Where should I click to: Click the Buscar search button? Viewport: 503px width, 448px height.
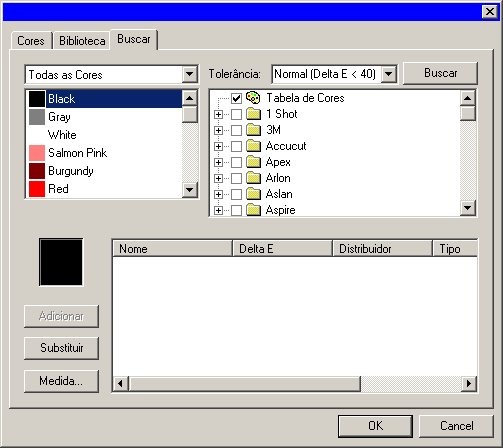pos(440,73)
